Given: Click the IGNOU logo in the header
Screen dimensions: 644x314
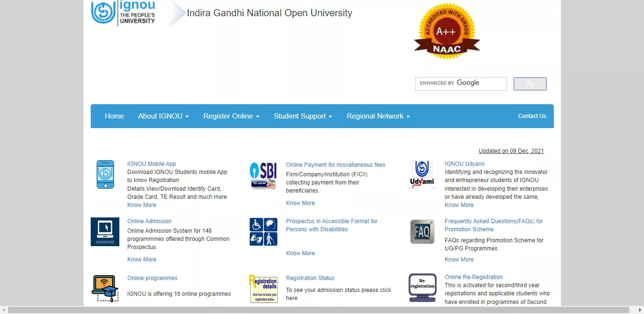Looking at the screenshot, I should click(123, 12).
